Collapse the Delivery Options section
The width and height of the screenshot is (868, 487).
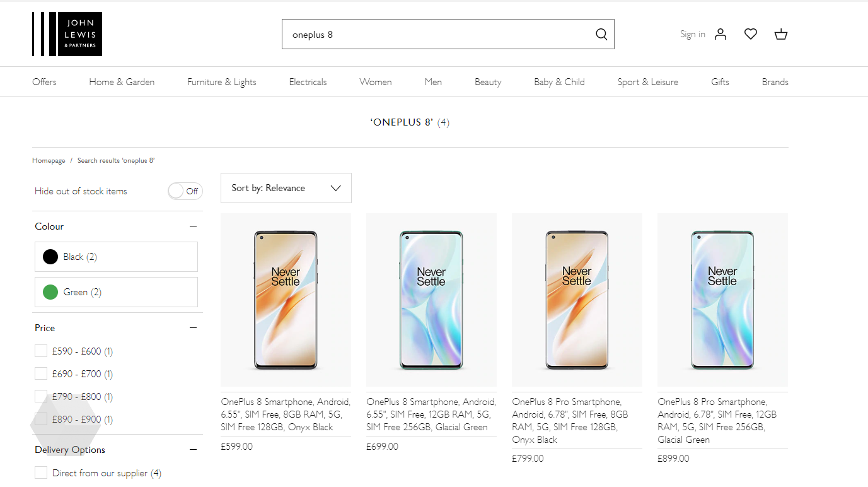[x=194, y=449]
